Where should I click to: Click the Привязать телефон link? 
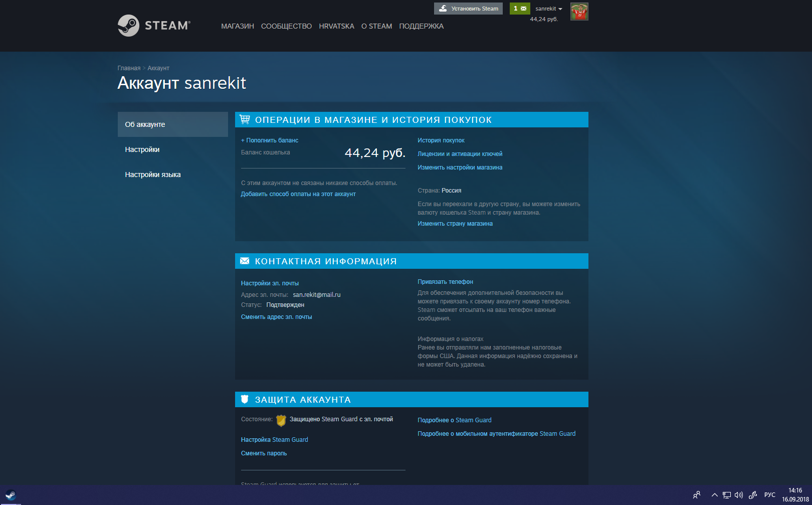[445, 282]
